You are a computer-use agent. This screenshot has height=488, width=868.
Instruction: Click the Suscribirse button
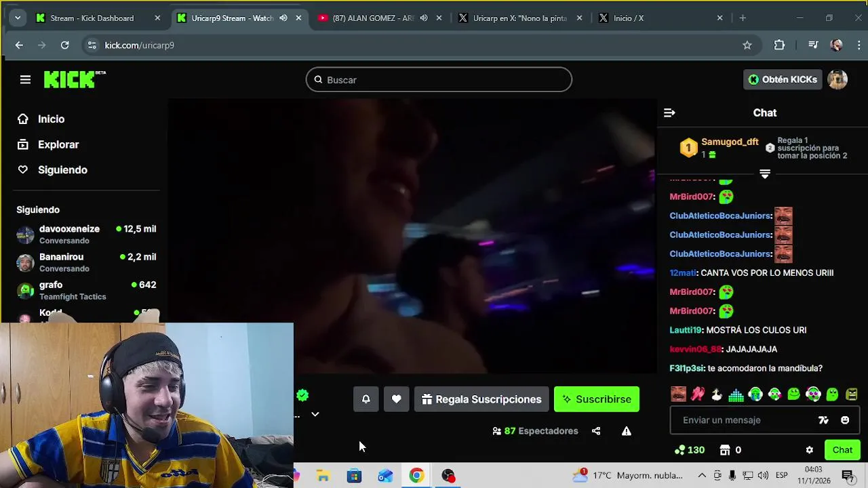597,399
